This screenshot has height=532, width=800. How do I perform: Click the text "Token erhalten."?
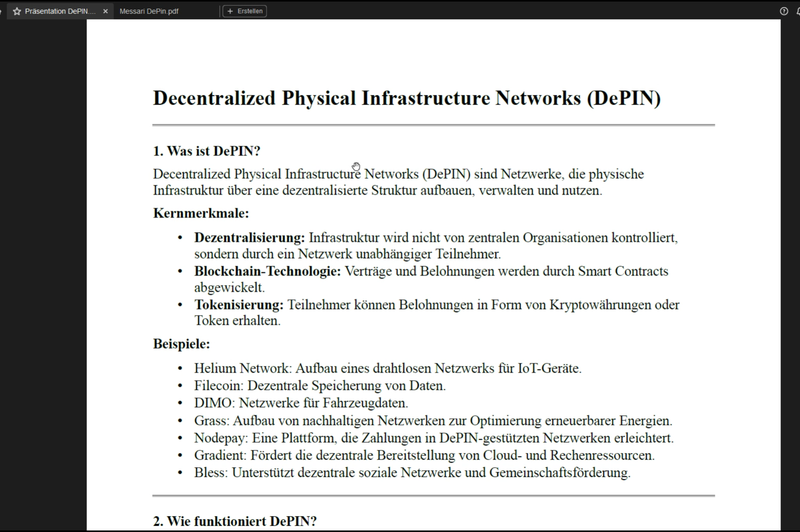(x=237, y=321)
